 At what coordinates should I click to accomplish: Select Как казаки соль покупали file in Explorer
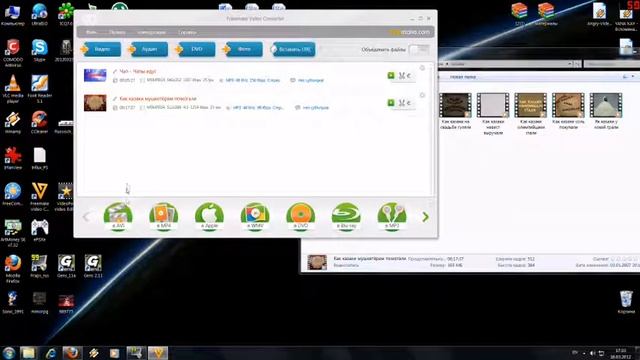point(568,111)
